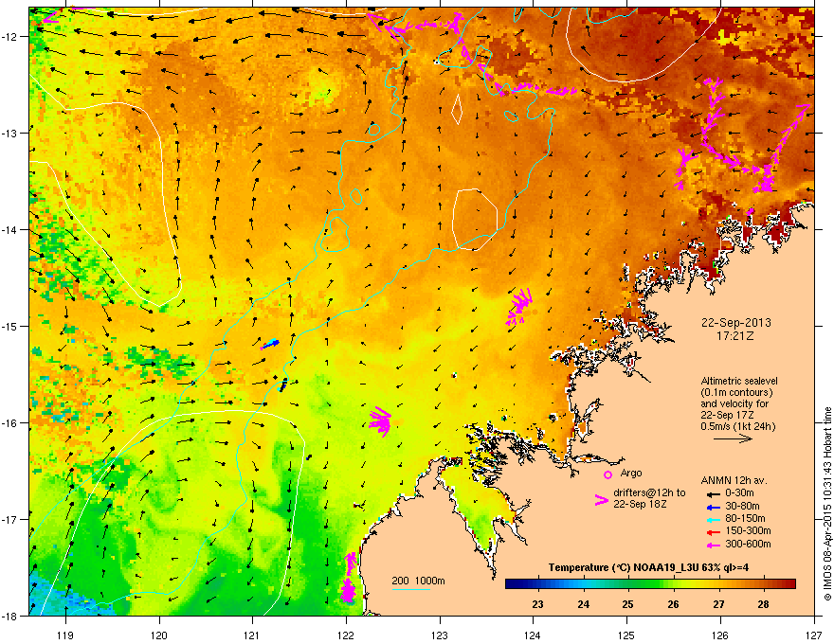Image resolution: width=834 pixels, height=644 pixels.
Task: Click the '0-30m' depth label
Action: tap(740, 493)
